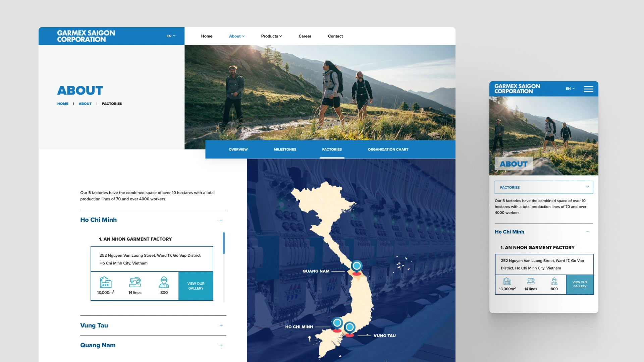The height and width of the screenshot is (362, 644).
Task: Go to Home in the top navigation
Action: coord(207,36)
